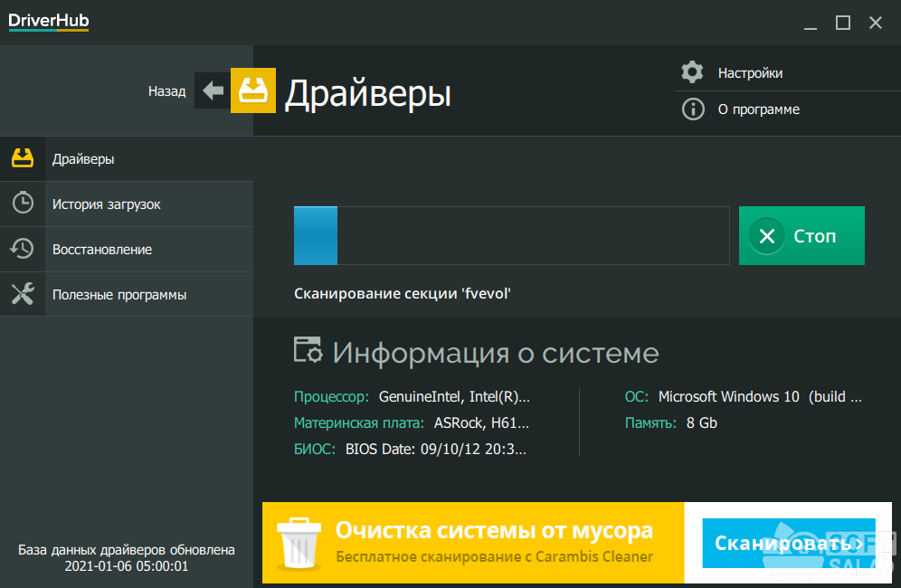The width and height of the screenshot is (901, 588).
Task: Click the Память 8 Gb value
Action: [702, 423]
